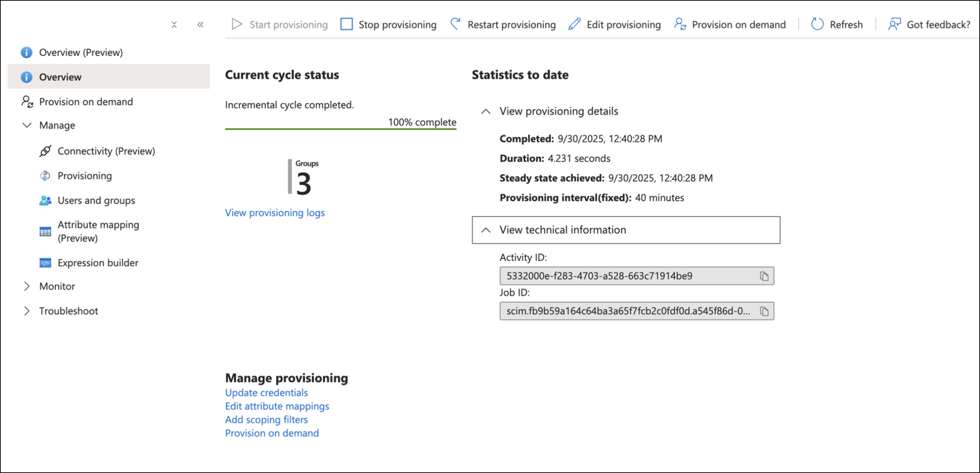This screenshot has width=980, height=473.
Task: Expand the Troubleshoot section
Action: pyautogui.click(x=27, y=311)
